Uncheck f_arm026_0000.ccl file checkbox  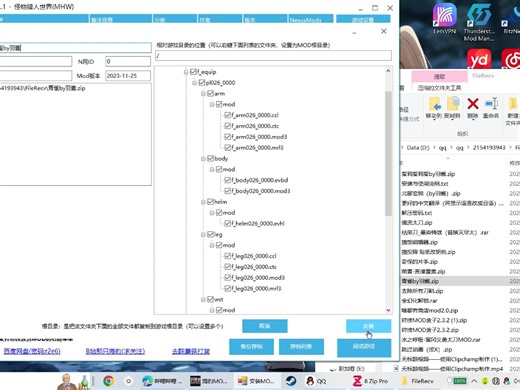coord(228,115)
